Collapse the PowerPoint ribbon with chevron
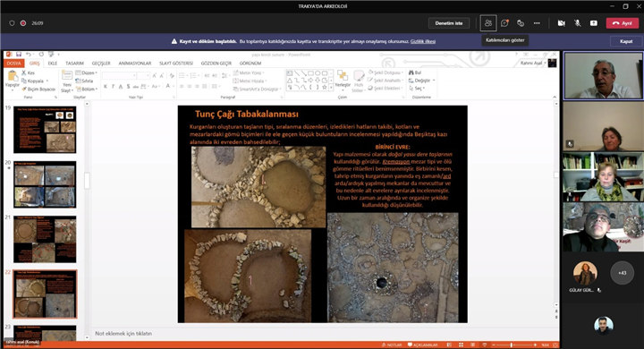 (x=555, y=97)
